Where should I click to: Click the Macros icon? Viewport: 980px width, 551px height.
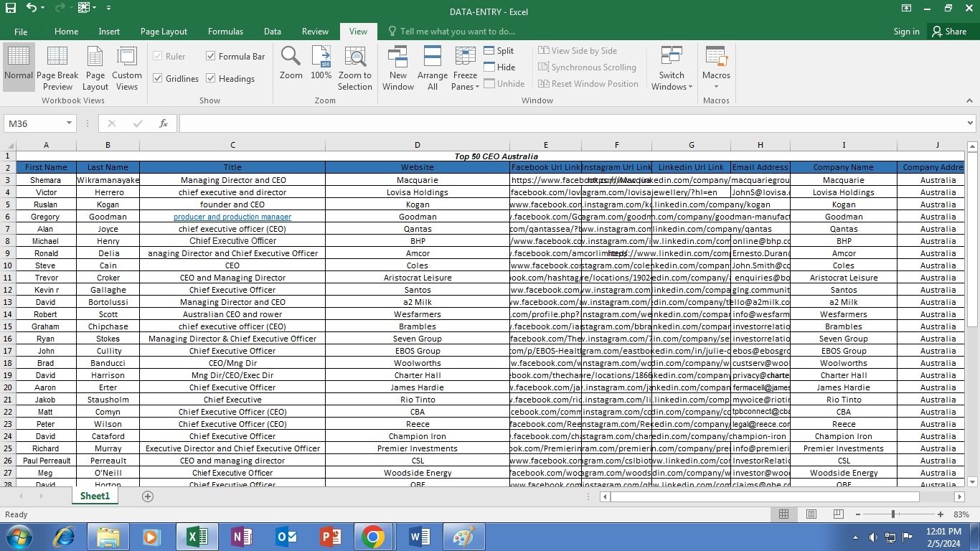pos(716,57)
